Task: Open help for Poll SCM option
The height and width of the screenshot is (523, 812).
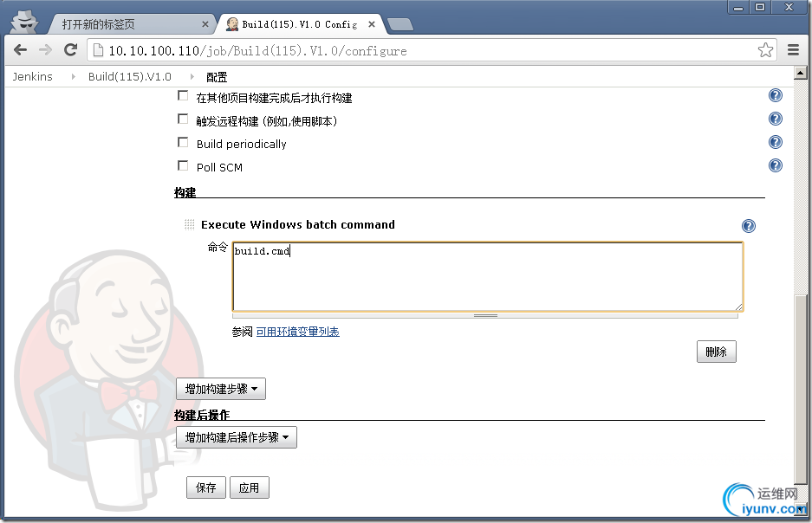Action: coord(776,165)
